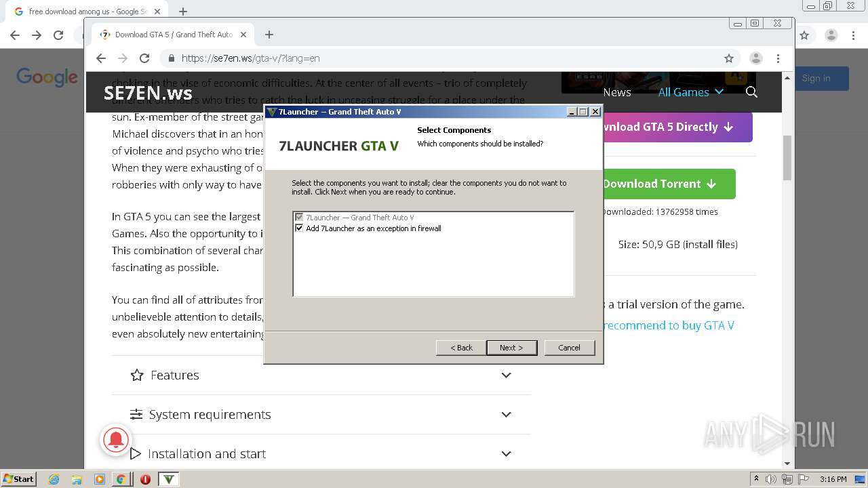This screenshot has width=868, height=488.
Task: Open the profile avatar in the front Chrome window
Action: pyautogui.click(x=756, y=58)
